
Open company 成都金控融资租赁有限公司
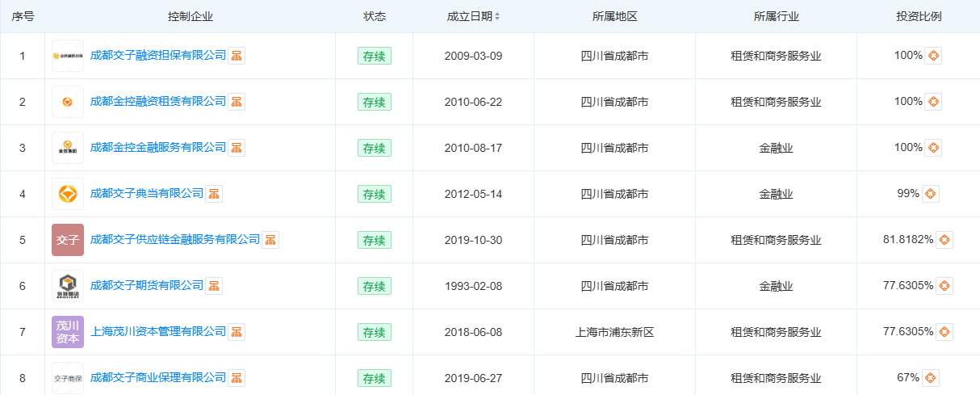[x=158, y=102]
